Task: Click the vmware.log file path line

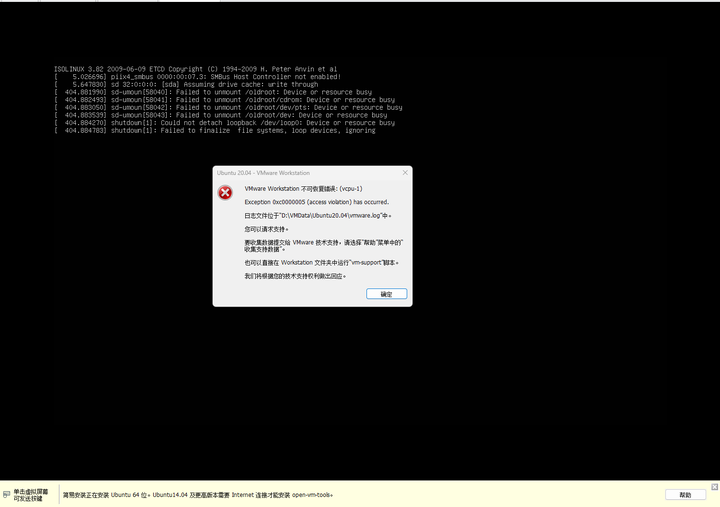Action: click(318, 215)
